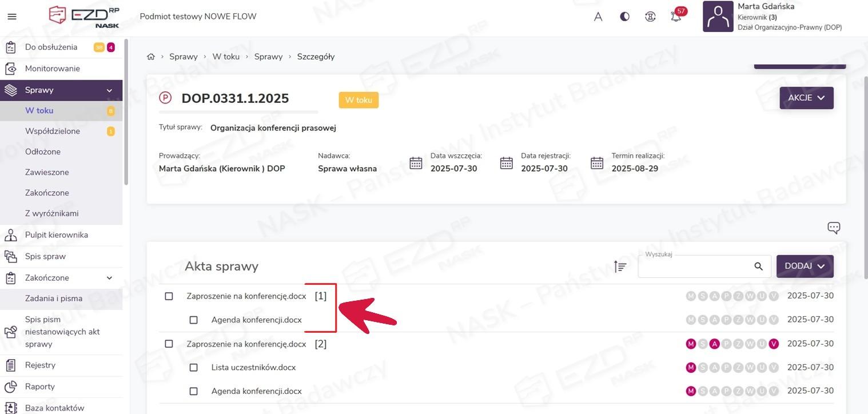Click the sort order icon in Akta sprawy
Viewport: 868px width, 414px height.
(620, 266)
